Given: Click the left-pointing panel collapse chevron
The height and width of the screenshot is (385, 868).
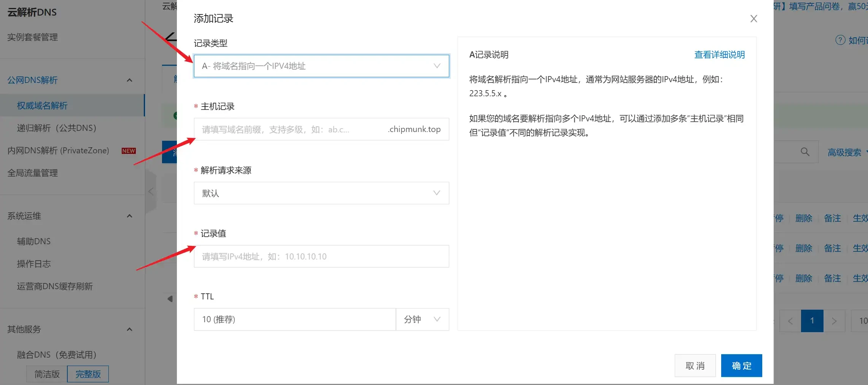Looking at the screenshot, I should pyautogui.click(x=151, y=192).
